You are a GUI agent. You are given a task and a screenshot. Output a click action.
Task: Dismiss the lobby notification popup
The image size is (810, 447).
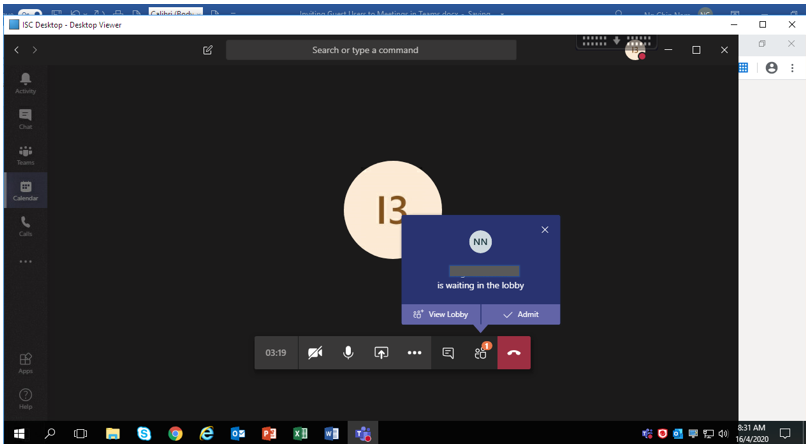pos(544,230)
